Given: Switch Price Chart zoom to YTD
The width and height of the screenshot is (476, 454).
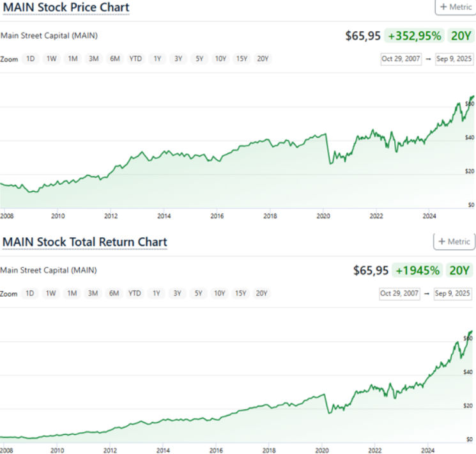Looking at the screenshot, I should tap(135, 59).
